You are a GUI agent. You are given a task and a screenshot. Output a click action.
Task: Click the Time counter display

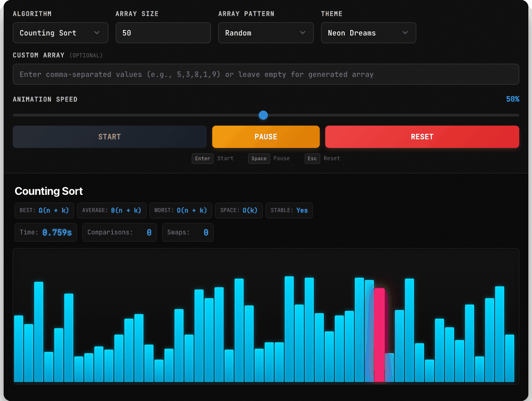click(x=46, y=232)
